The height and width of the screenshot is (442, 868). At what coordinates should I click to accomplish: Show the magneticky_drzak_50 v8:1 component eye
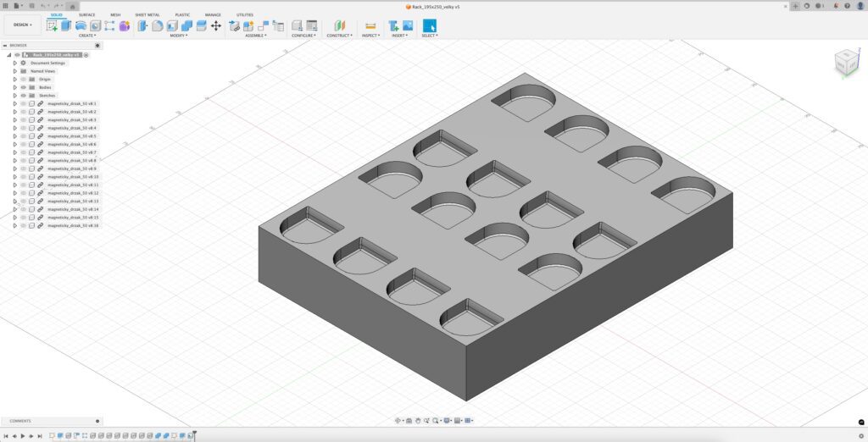click(x=23, y=103)
